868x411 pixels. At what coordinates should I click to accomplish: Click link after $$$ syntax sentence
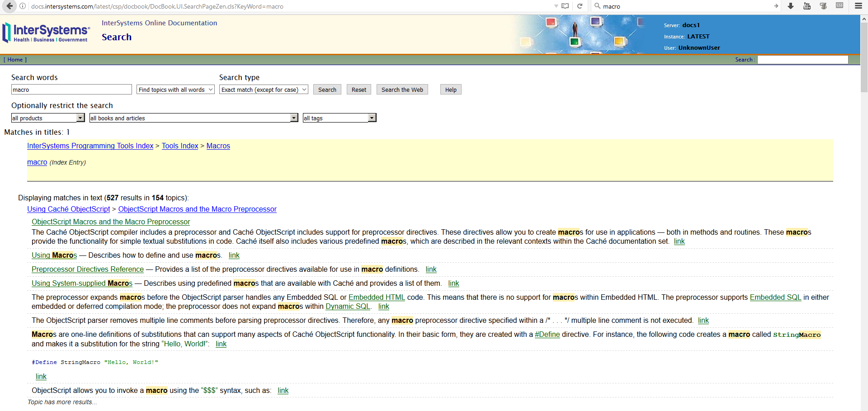[x=283, y=390]
